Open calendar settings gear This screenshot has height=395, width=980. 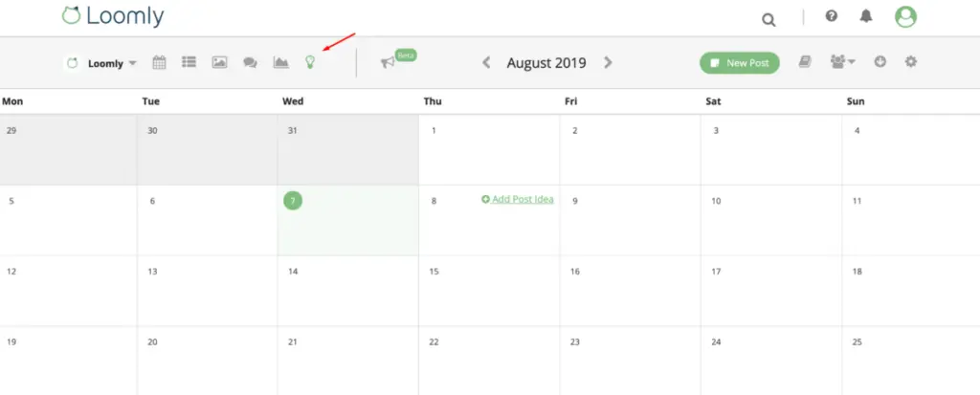pos(910,62)
